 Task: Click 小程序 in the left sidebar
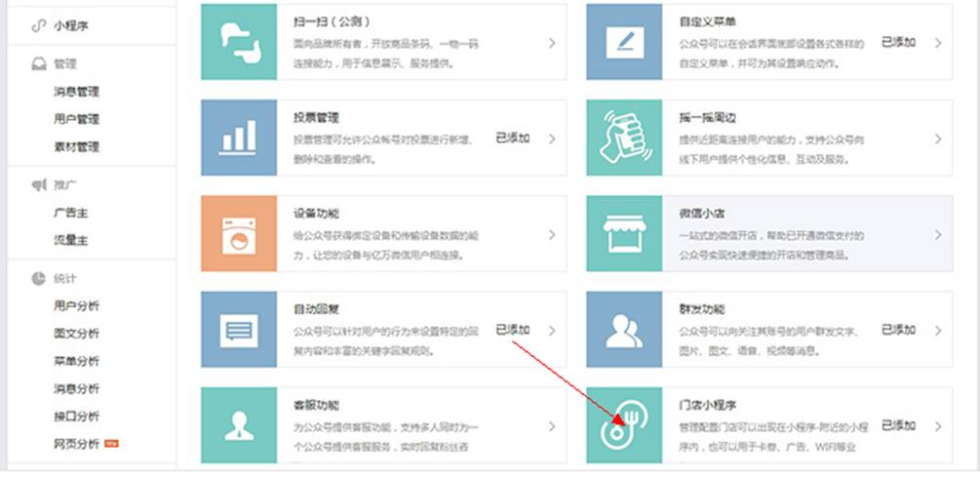click(71, 25)
